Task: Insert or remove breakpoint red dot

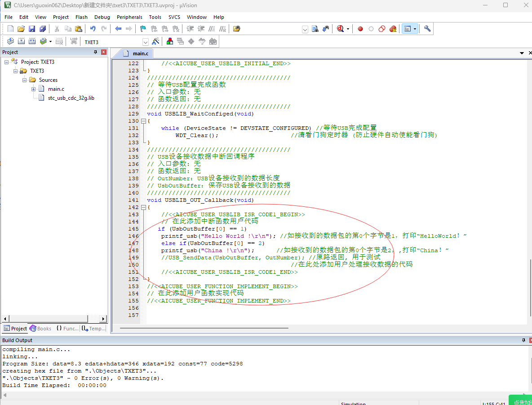Action: (360, 29)
